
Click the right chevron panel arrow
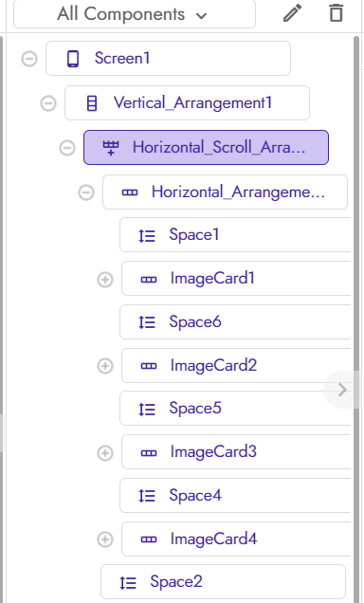click(x=342, y=390)
